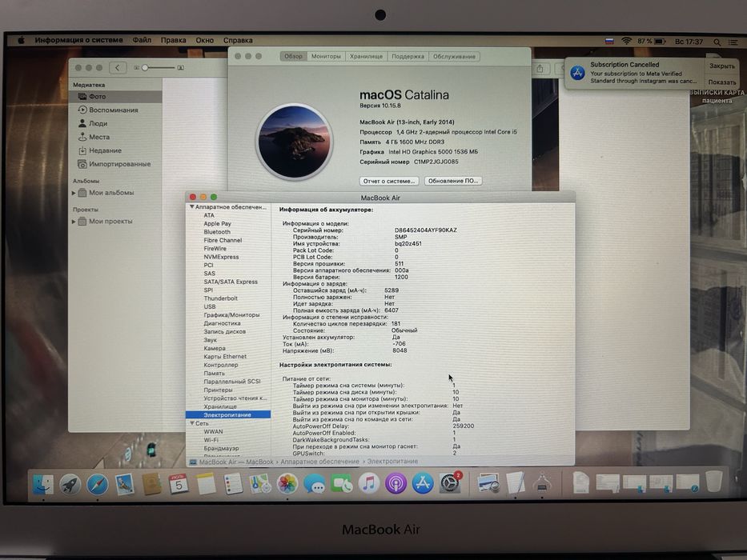Launch Launchpad rocket icon in Dock
This screenshot has width=747, height=560.
coord(70,484)
